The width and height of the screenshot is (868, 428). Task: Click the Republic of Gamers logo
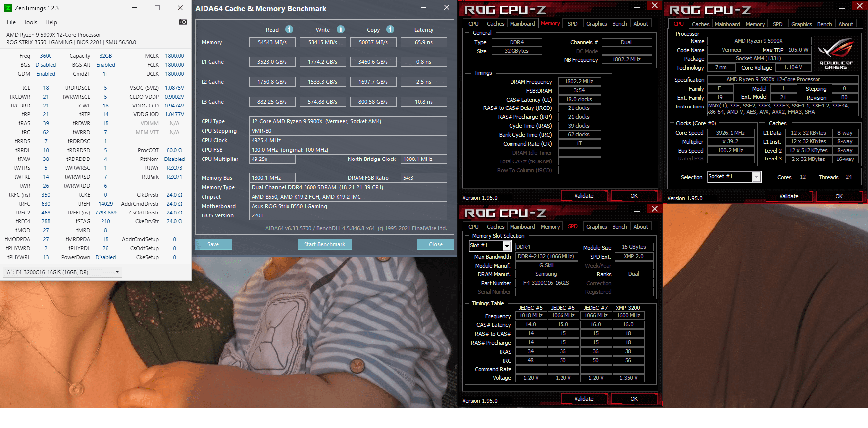pyautogui.click(x=836, y=54)
